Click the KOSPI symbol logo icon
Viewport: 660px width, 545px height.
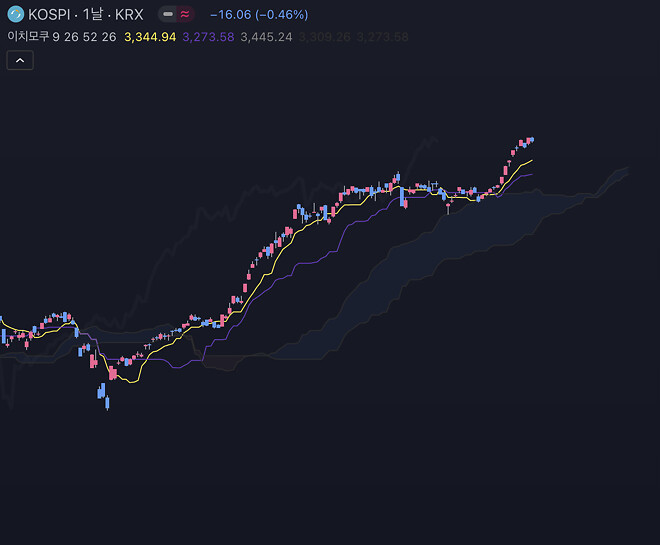coord(16,14)
